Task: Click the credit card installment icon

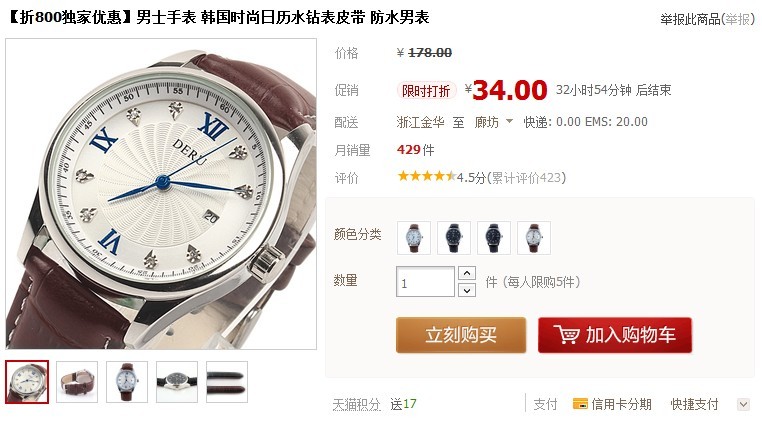Action: tap(580, 404)
